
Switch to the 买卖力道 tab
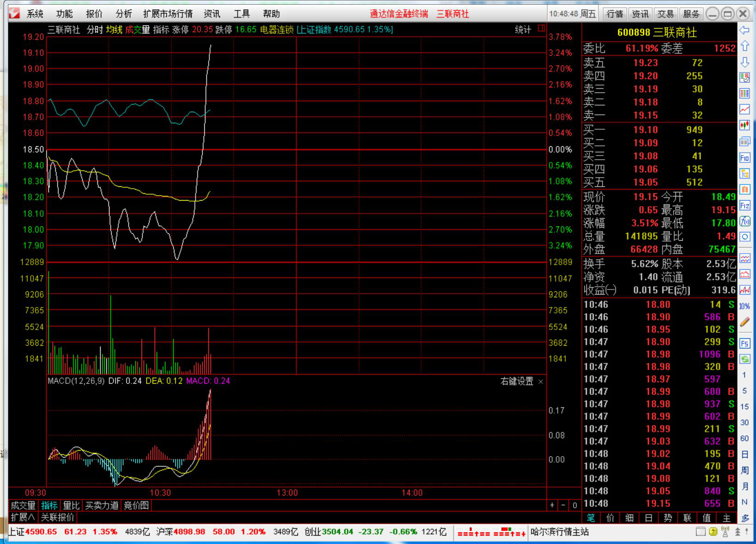tap(102, 505)
